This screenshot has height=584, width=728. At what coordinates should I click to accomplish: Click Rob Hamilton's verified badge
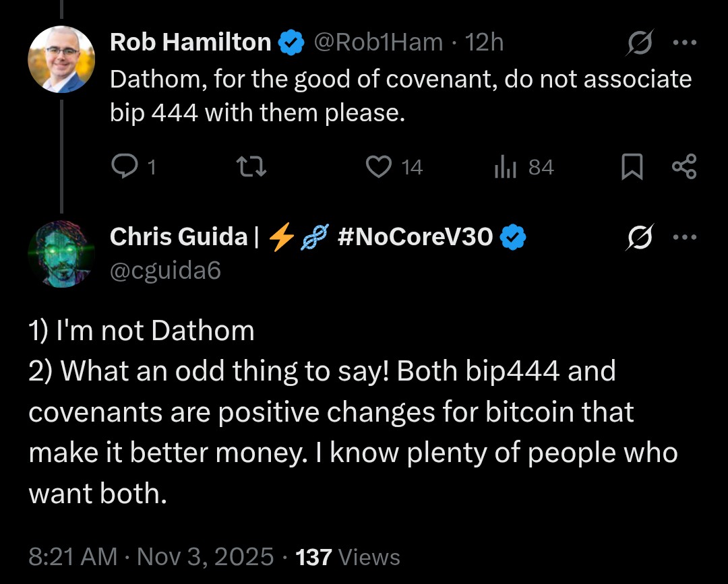click(x=291, y=43)
